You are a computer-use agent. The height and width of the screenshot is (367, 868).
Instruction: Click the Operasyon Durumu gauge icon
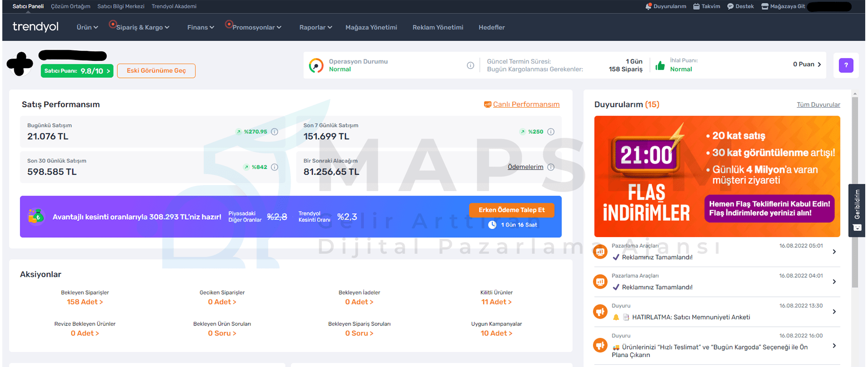(x=316, y=65)
